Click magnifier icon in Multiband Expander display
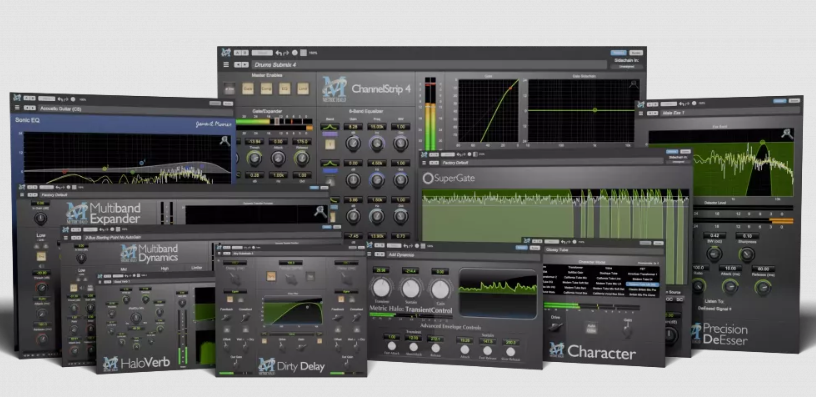The height and width of the screenshot is (397, 816). click(320, 211)
